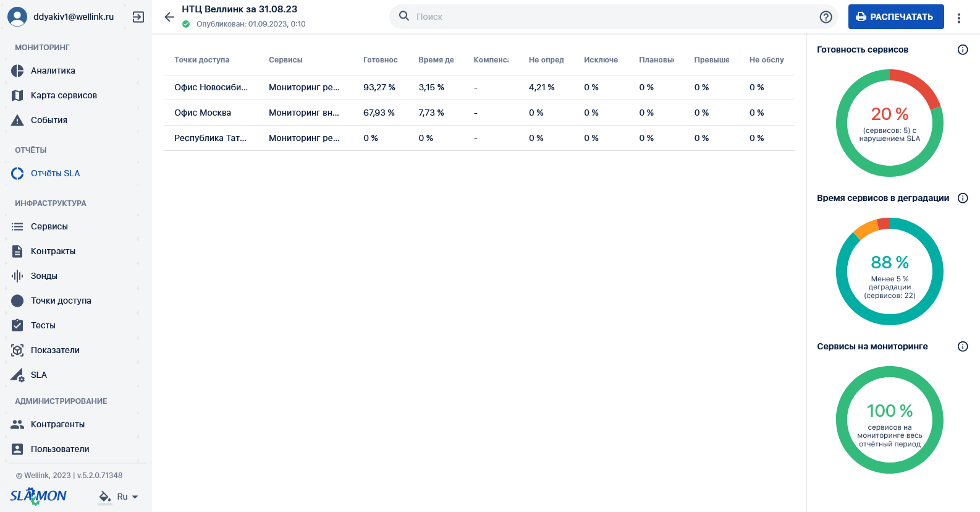Click the Отчёты SLA circle icon
Image resolution: width=980 pixels, height=512 pixels.
(x=17, y=173)
